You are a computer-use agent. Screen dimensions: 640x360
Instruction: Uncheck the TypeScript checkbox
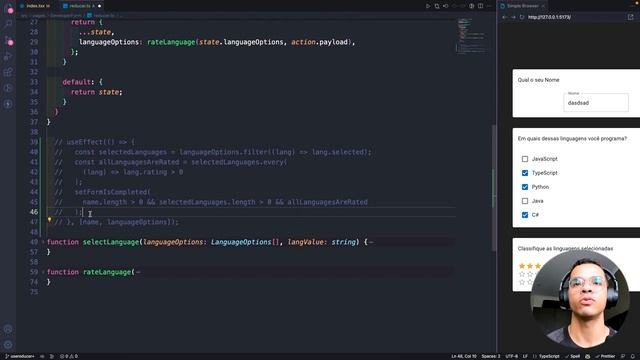tap(525, 173)
